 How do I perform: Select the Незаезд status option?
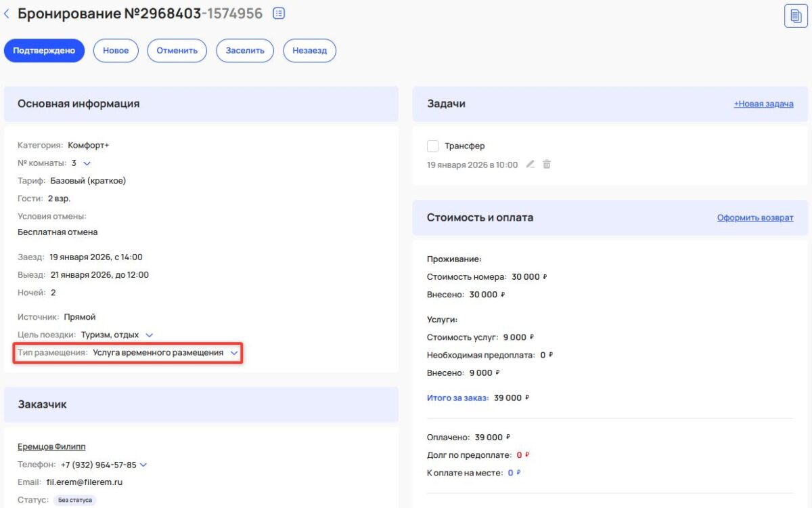[309, 50]
